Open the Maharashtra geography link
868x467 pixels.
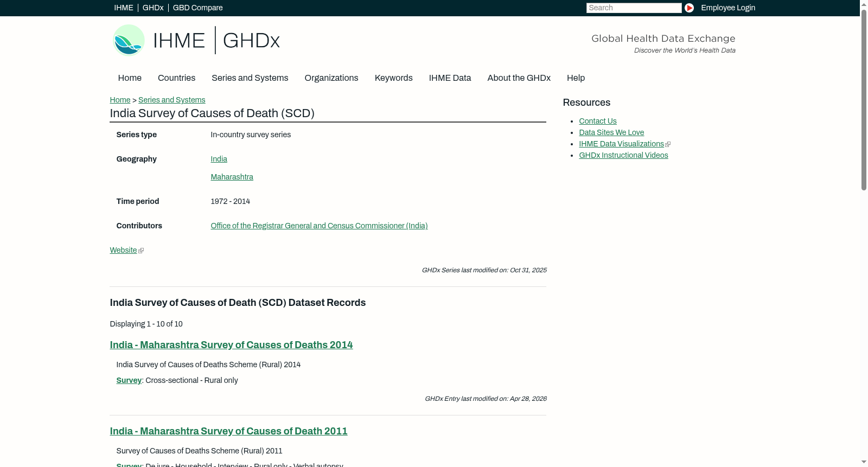(232, 177)
